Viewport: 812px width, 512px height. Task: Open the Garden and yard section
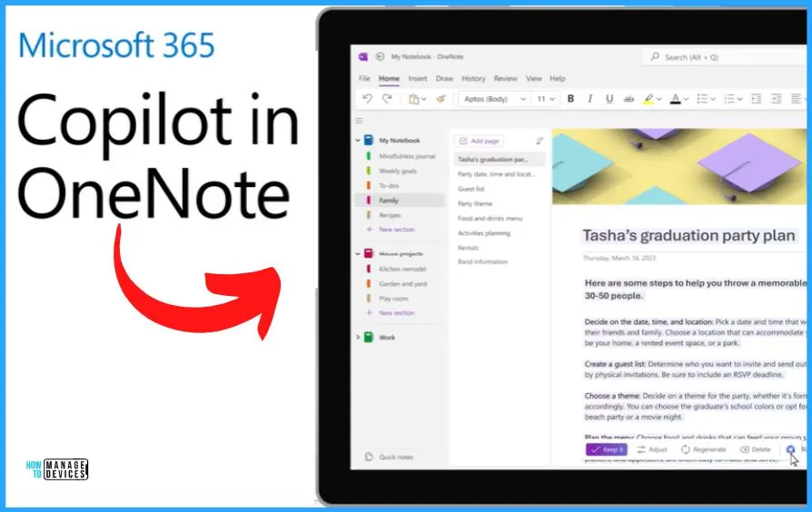[x=403, y=284]
